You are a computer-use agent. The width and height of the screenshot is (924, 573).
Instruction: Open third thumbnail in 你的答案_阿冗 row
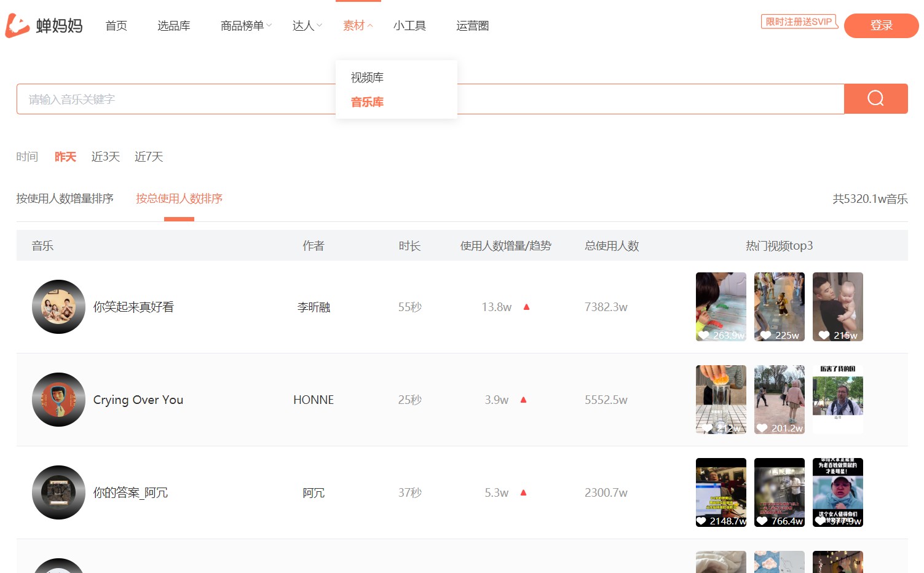(838, 492)
